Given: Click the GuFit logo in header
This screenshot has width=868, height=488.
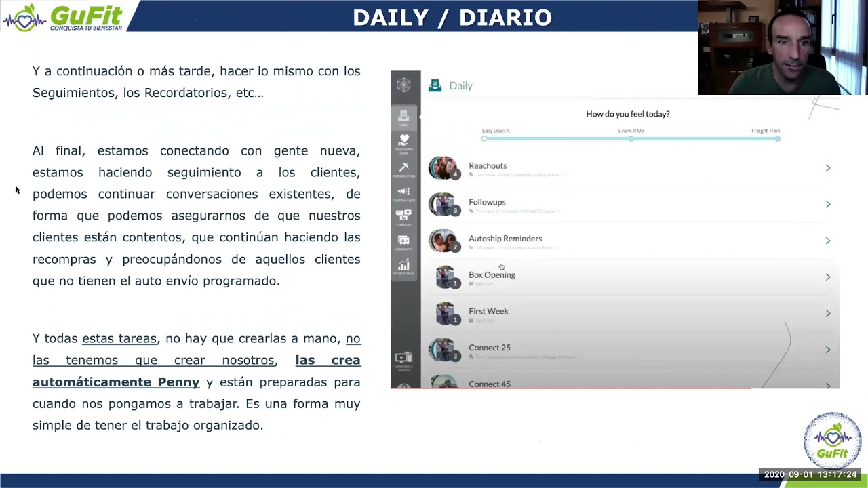Looking at the screenshot, I should point(63,17).
